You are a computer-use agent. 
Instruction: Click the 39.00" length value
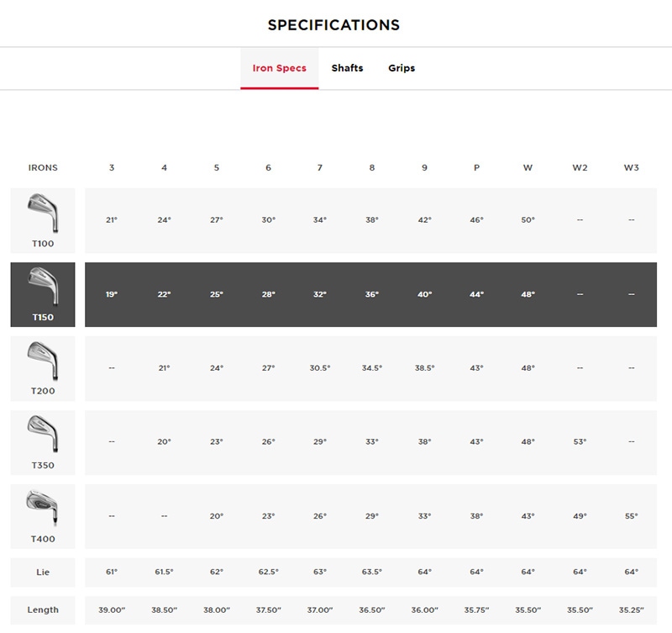(112, 610)
